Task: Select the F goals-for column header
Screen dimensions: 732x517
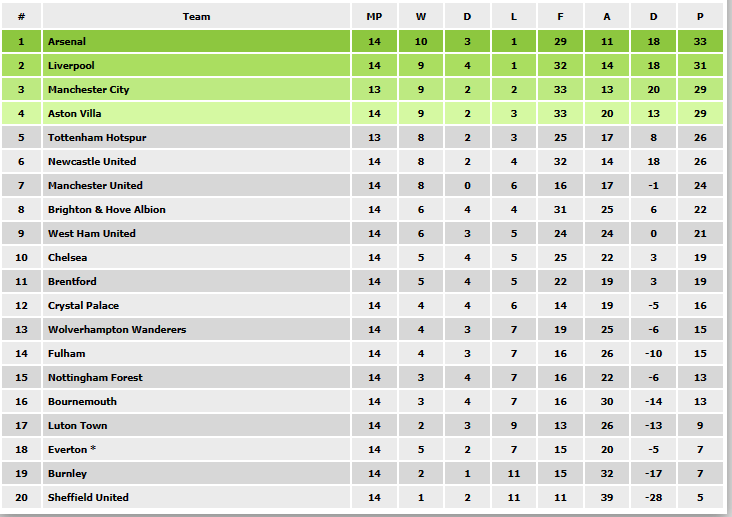Action: tap(560, 16)
